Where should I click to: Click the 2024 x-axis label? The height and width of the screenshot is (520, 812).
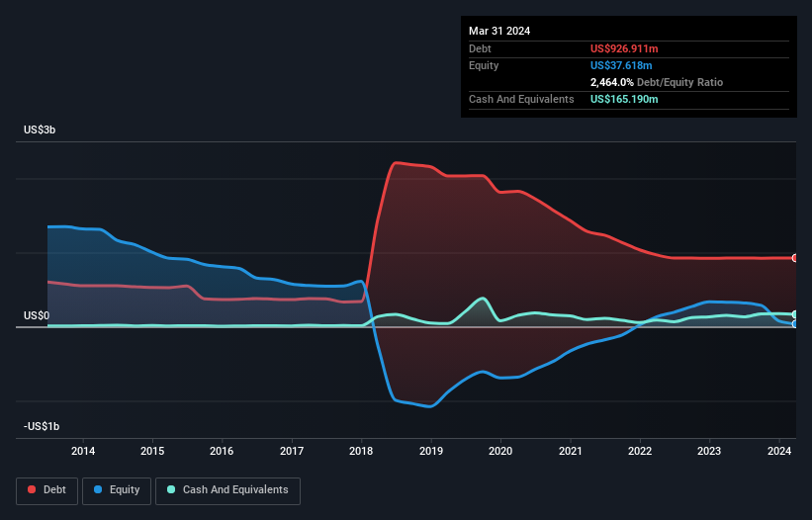coord(778,451)
